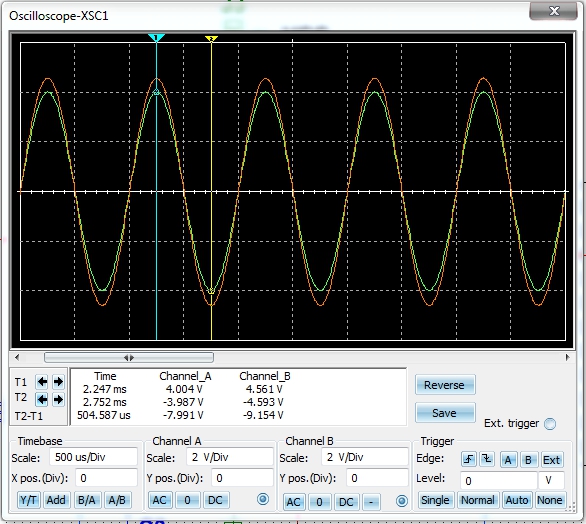Set Channel B coupling to AC
586x524 pixels.
pyautogui.click(x=293, y=502)
